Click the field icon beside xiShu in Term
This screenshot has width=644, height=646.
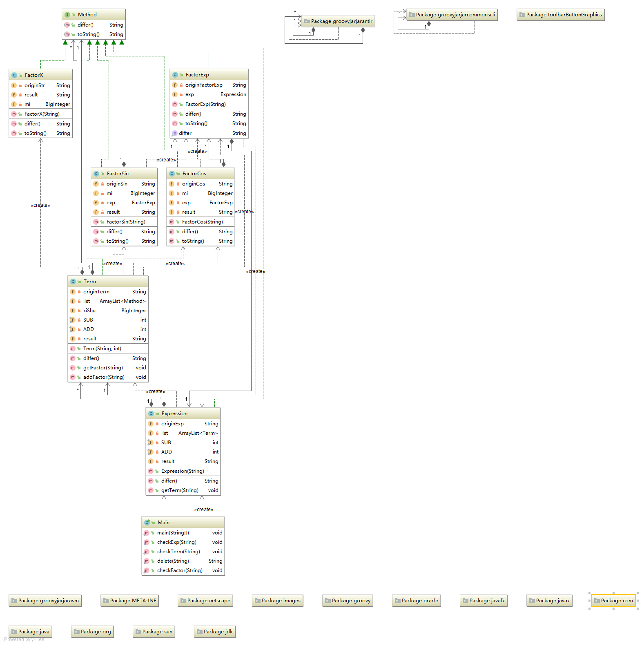click(x=73, y=311)
